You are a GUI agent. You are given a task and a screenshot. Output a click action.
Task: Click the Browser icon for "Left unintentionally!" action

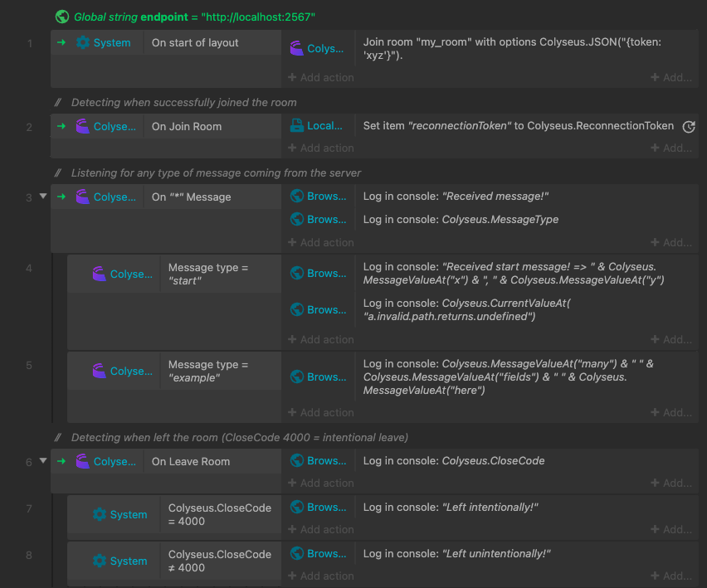(x=296, y=554)
